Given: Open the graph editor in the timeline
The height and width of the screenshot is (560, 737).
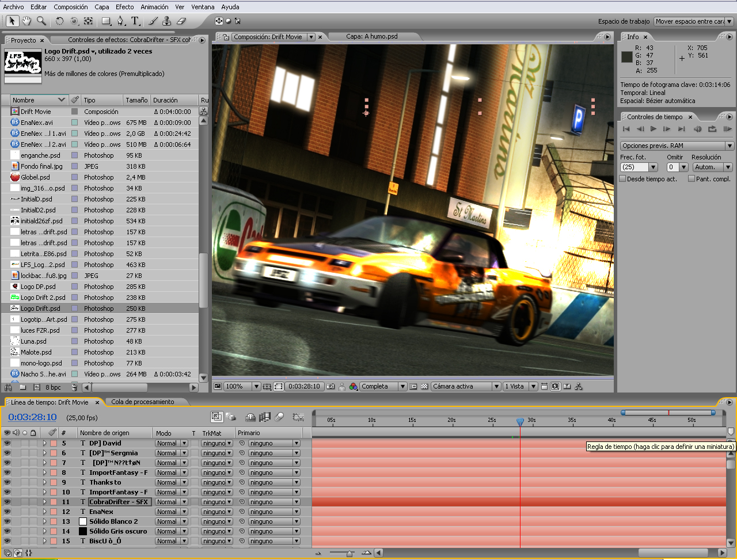Looking at the screenshot, I should [x=298, y=417].
